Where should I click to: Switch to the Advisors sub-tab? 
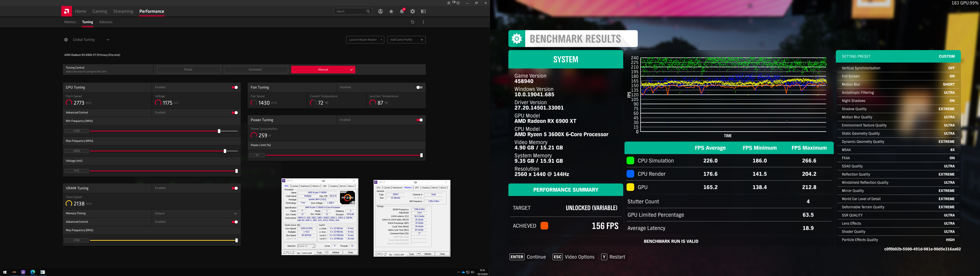tap(106, 22)
